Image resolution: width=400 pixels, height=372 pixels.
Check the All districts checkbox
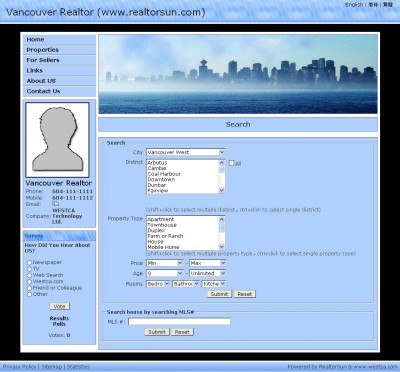tap(232, 163)
